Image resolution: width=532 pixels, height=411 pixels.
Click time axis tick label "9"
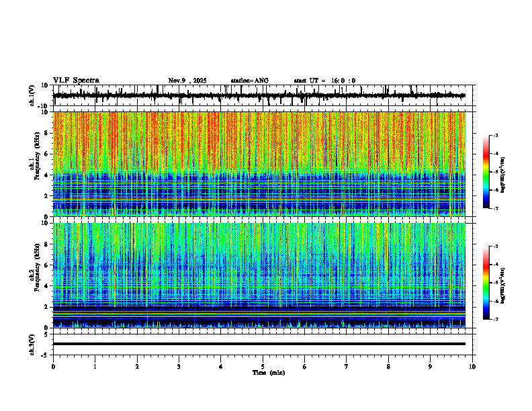coord(430,367)
